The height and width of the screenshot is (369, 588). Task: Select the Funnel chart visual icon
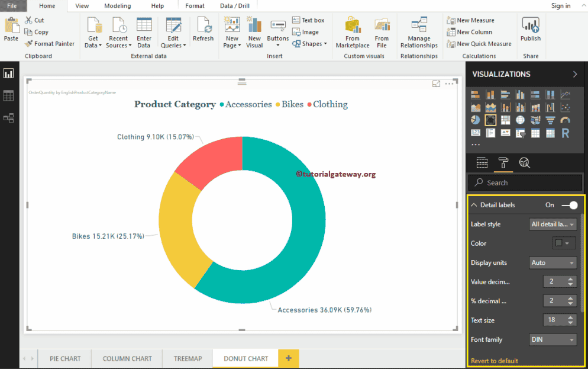550,119
